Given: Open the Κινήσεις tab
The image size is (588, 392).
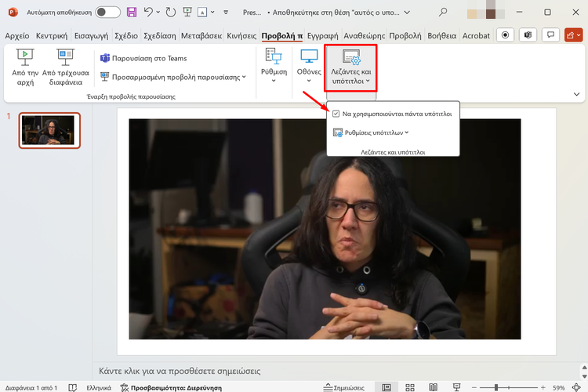Looking at the screenshot, I should click(241, 36).
